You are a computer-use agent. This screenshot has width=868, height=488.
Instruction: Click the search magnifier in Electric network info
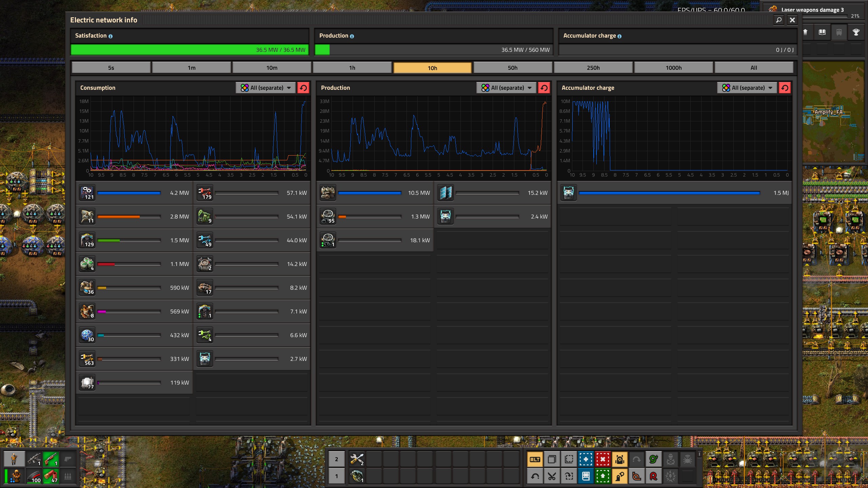coord(779,20)
